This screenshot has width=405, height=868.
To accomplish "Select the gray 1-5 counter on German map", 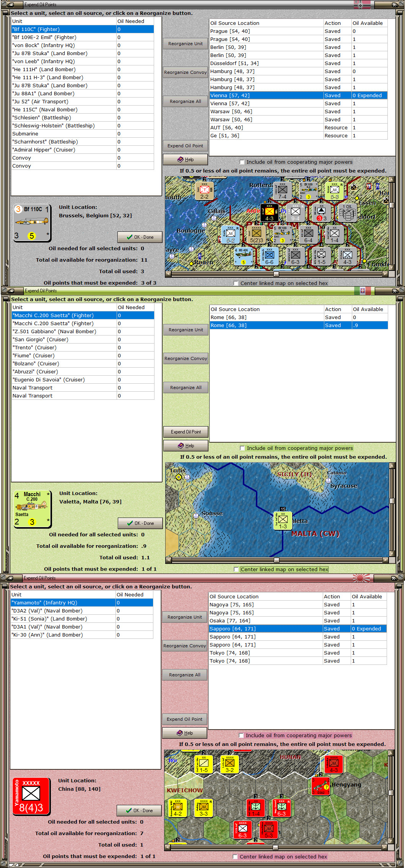I will click(321, 257).
